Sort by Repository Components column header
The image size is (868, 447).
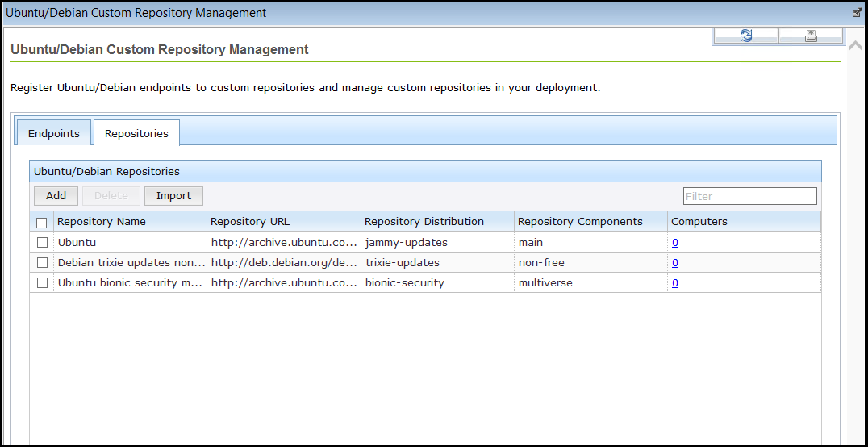pos(590,222)
